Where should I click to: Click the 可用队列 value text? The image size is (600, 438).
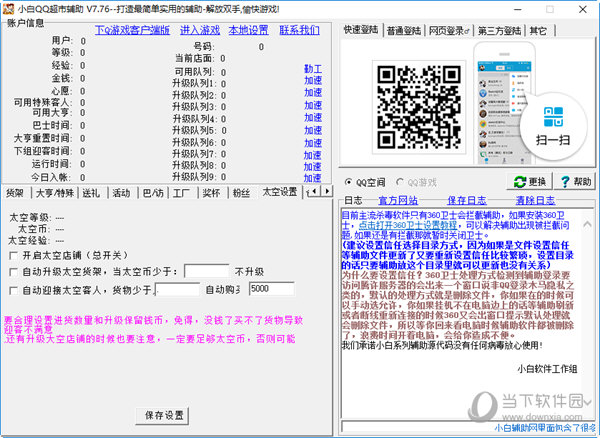(223, 72)
